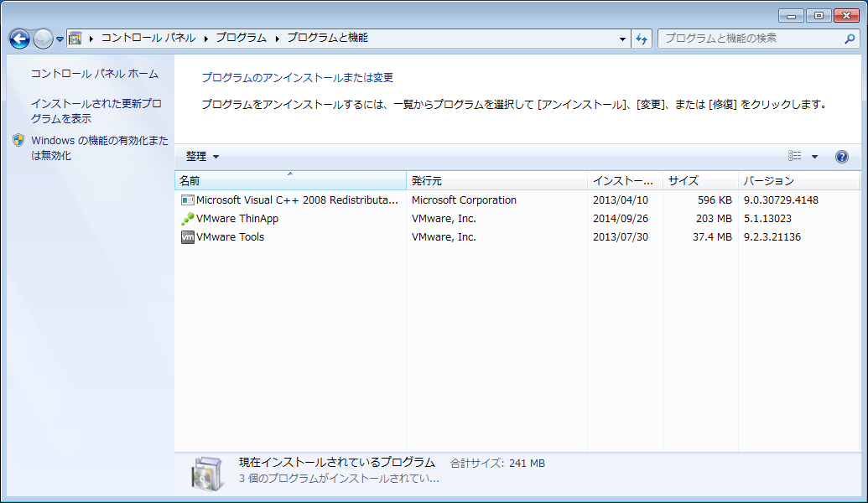Click 現在インストールされているプログラム text
The width and height of the screenshot is (868, 503).
point(337,463)
